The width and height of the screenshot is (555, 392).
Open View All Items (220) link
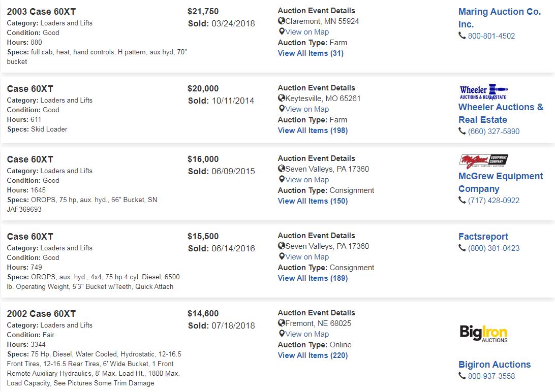point(313,355)
